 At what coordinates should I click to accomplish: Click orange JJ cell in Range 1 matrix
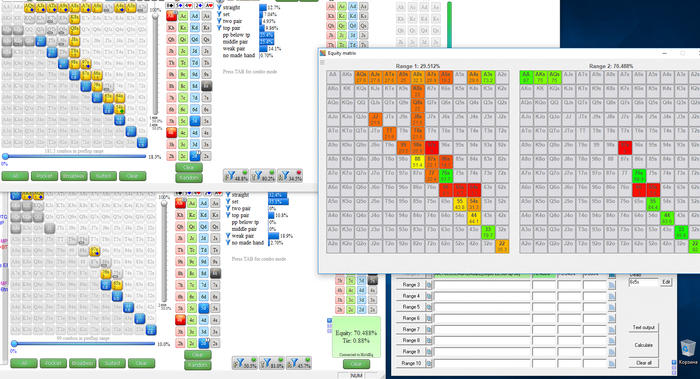[x=375, y=120]
